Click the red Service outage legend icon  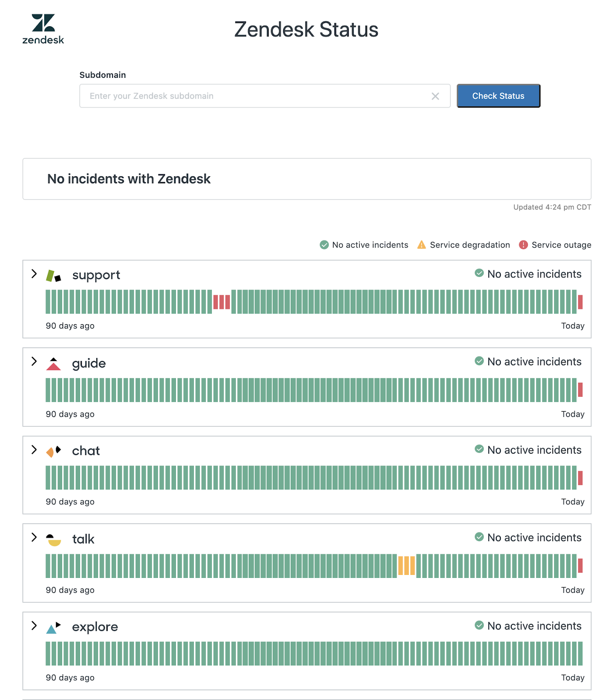tap(523, 245)
